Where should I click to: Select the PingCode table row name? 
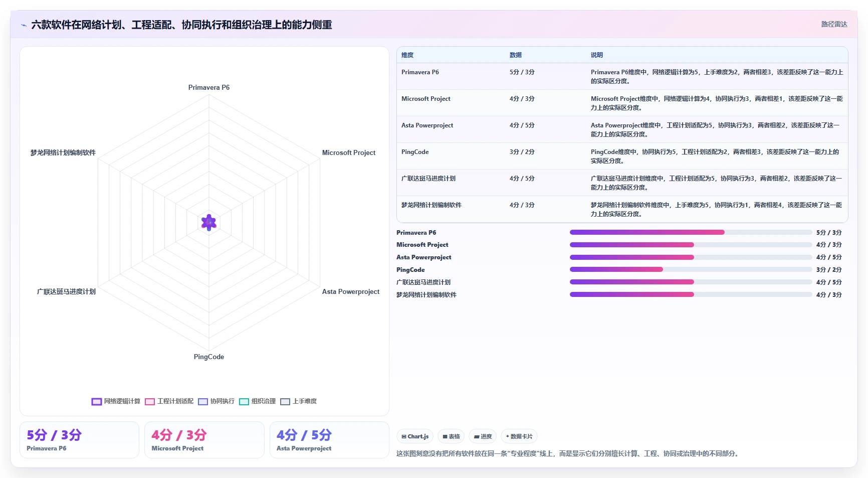pos(415,152)
